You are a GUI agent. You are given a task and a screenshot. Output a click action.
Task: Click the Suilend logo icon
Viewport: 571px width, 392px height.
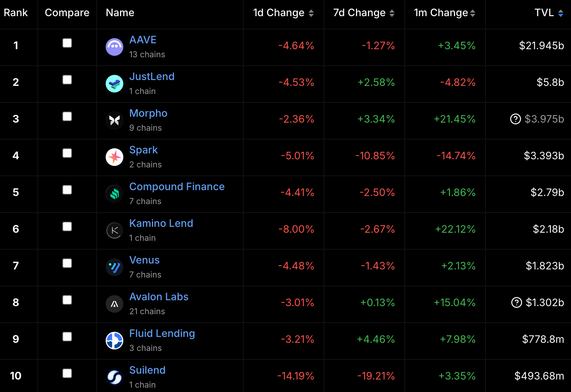tap(114, 377)
